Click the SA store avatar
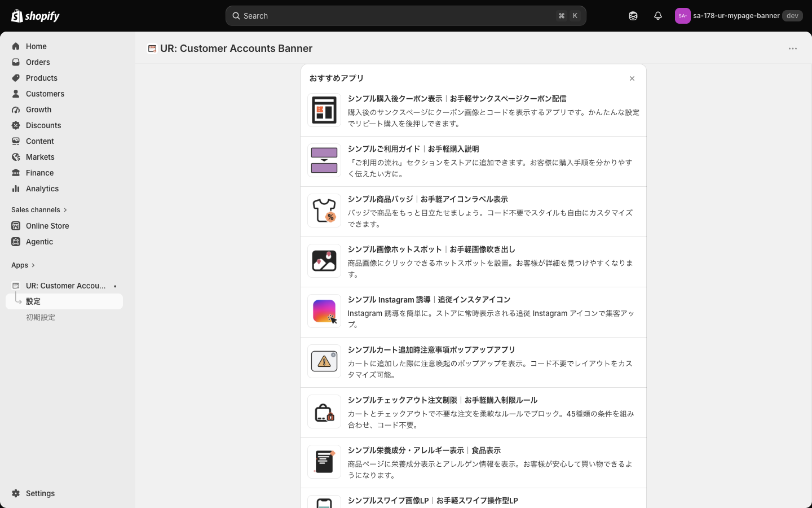This screenshot has width=812, height=508. [682, 16]
